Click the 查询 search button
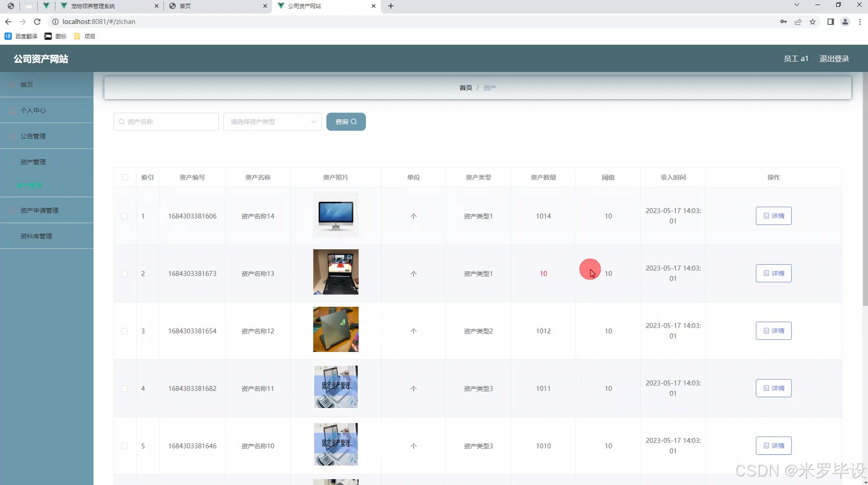Image resolution: width=868 pixels, height=485 pixels. pos(346,122)
